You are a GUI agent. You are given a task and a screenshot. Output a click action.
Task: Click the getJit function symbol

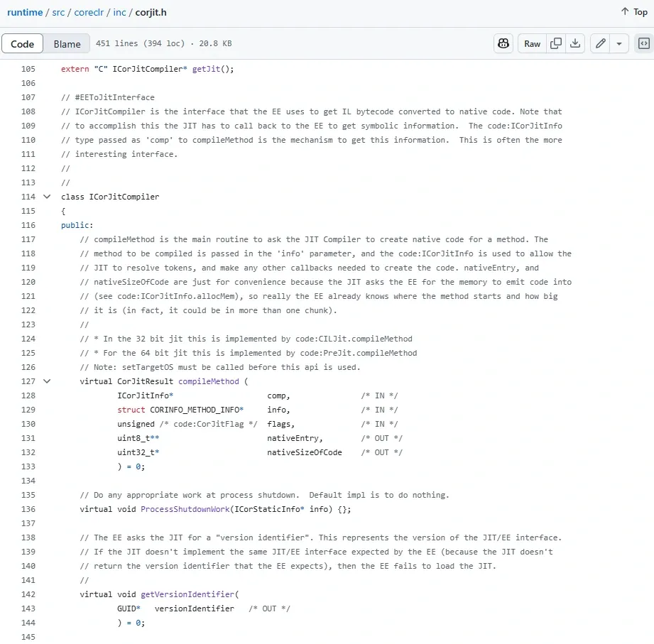(206, 69)
